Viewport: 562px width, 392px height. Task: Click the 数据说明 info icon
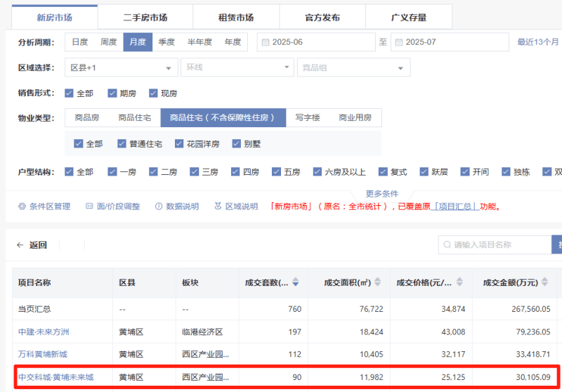click(159, 207)
